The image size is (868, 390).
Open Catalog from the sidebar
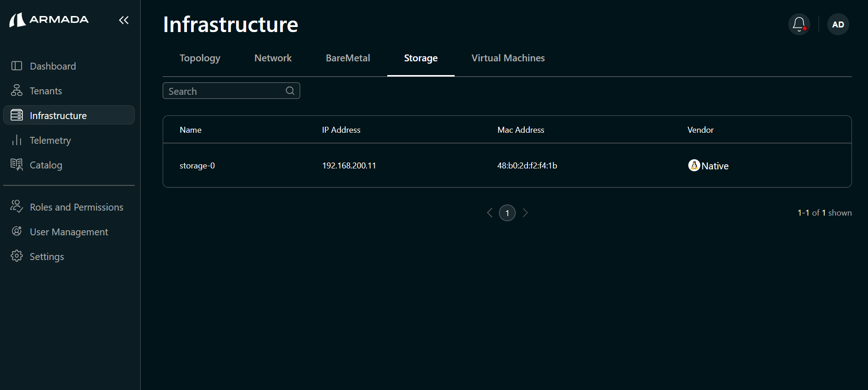69,165
